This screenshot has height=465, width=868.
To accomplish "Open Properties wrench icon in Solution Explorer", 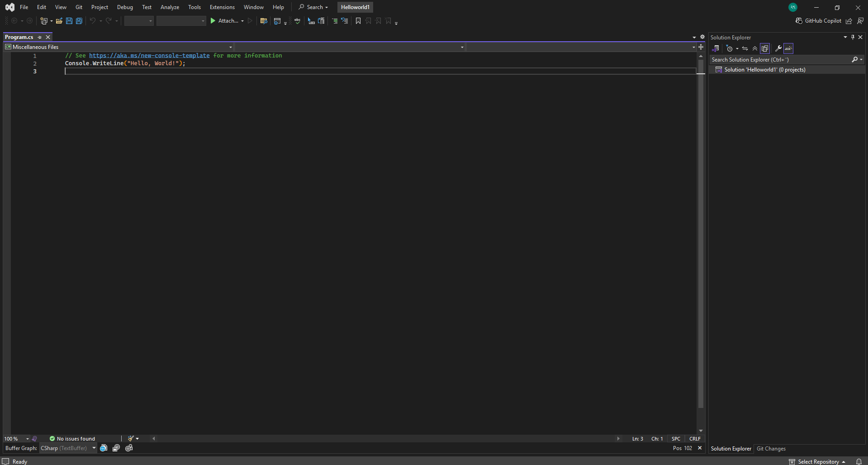I will 778,48.
